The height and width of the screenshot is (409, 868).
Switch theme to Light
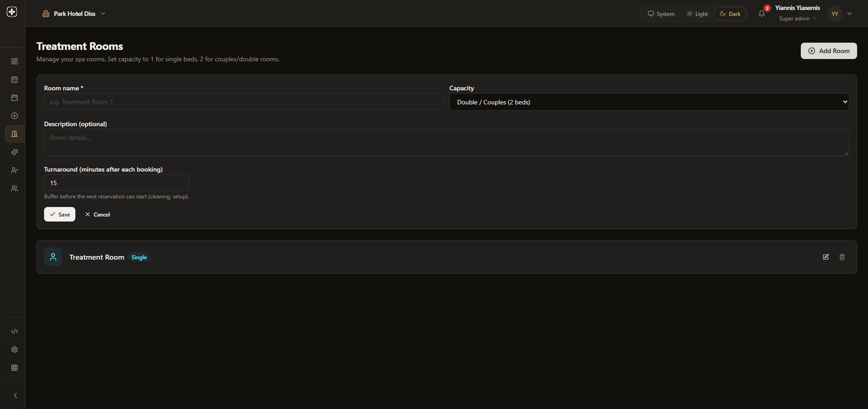click(697, 14)
